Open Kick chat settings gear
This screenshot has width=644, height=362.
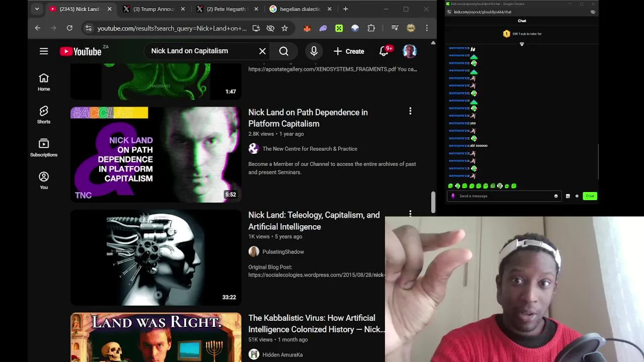577,196
